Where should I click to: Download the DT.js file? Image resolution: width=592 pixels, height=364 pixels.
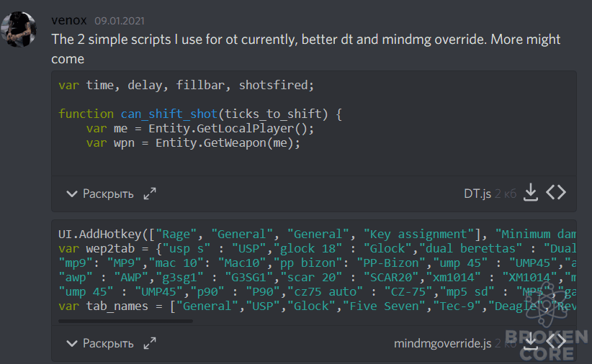tap(531, 192)
